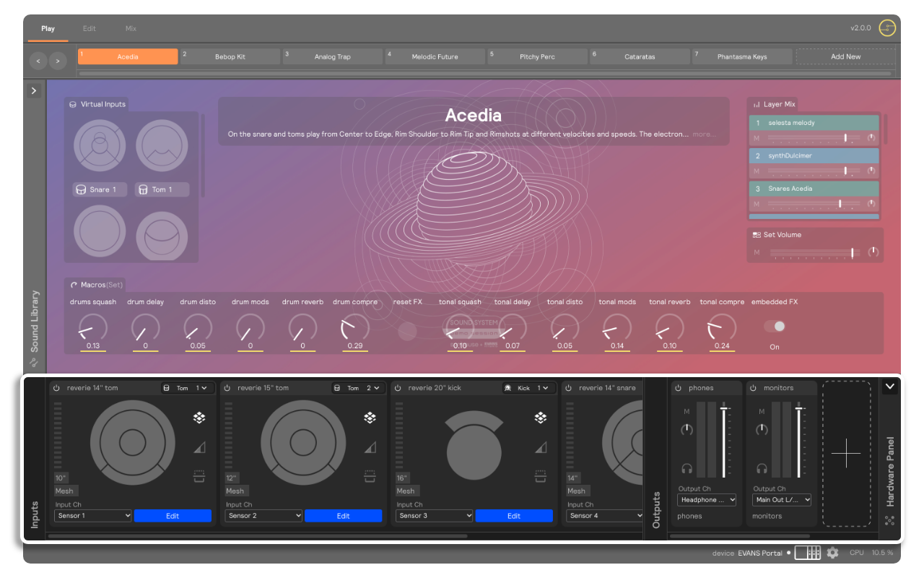Click the drums squash macro knob

pos(92,328)
